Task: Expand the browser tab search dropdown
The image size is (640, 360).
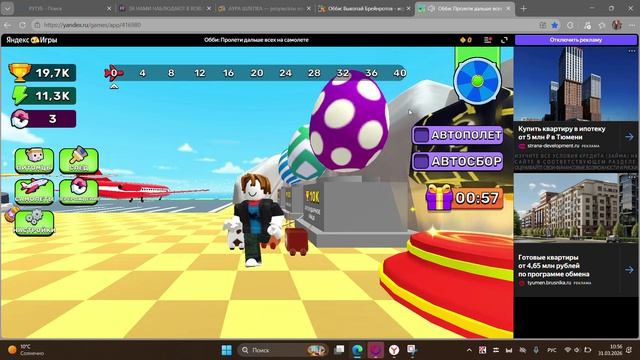Action: (x=7, y=8)
